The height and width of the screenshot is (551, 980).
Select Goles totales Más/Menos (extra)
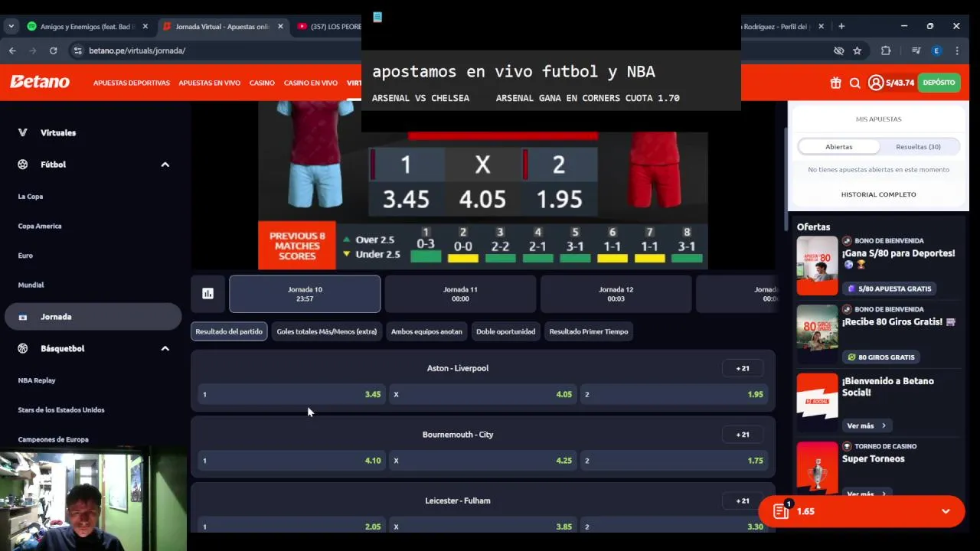[x=326, y=331]
